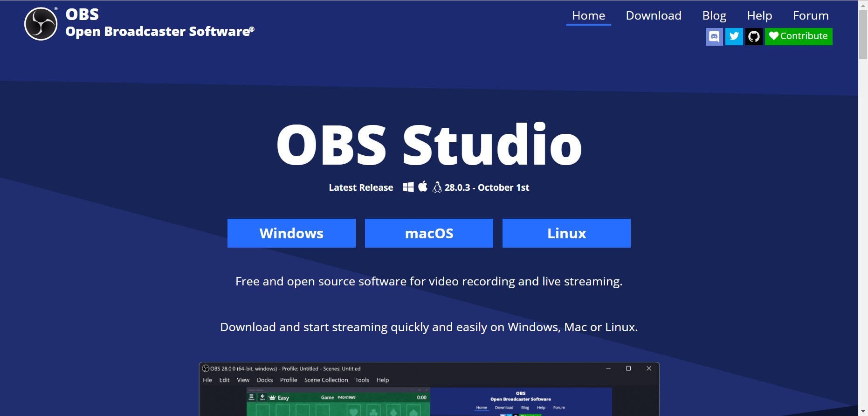Open Help in the top navigation bar
Image resolution: width=868 pixels, height=416 pixels.
[x=759, y=16]
